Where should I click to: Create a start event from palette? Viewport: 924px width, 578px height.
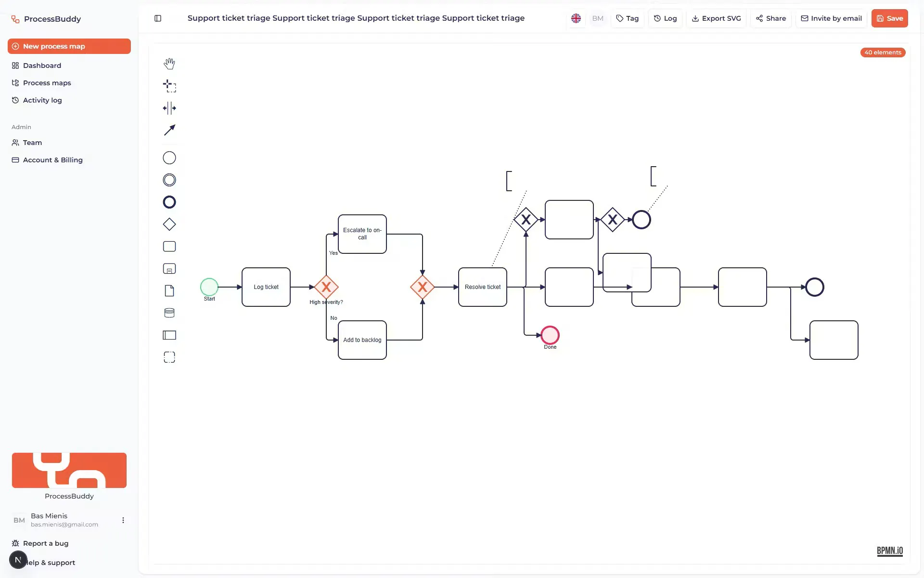[169, 158]
